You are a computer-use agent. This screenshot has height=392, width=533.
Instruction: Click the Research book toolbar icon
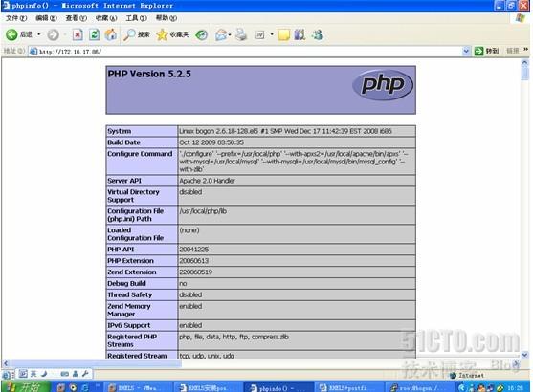300,34
